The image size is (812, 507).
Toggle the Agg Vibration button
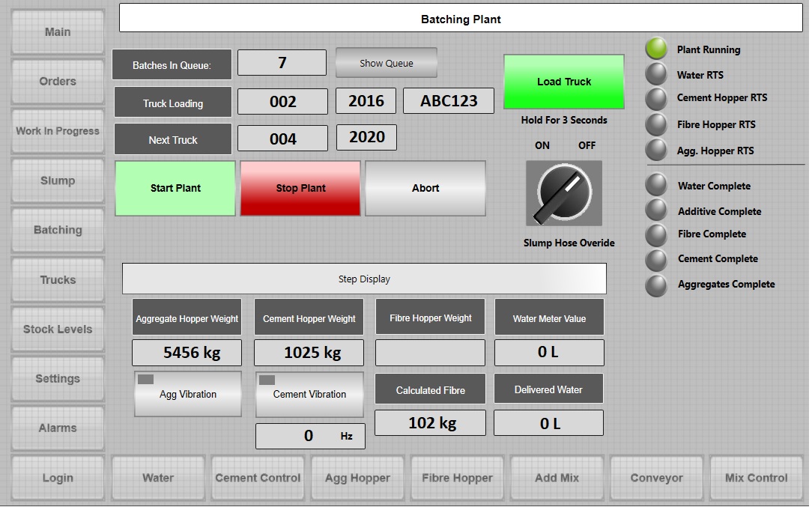188,394
